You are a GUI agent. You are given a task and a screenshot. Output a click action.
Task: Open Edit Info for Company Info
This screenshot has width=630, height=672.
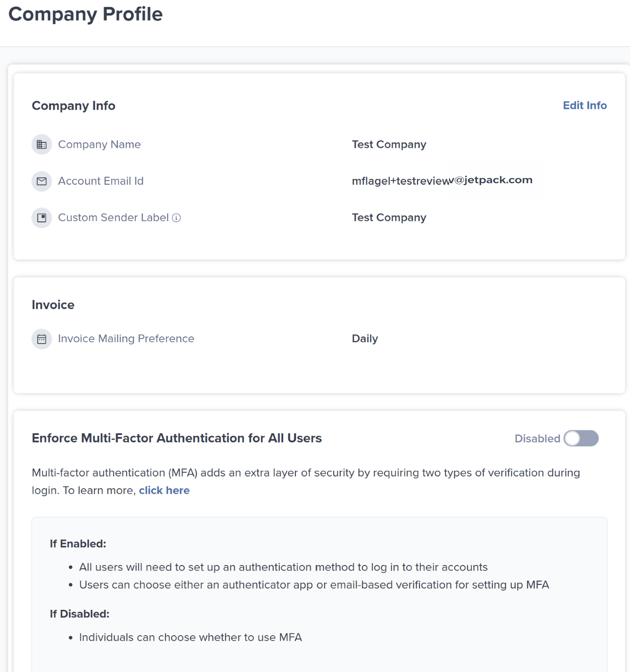tap(584, 105)
